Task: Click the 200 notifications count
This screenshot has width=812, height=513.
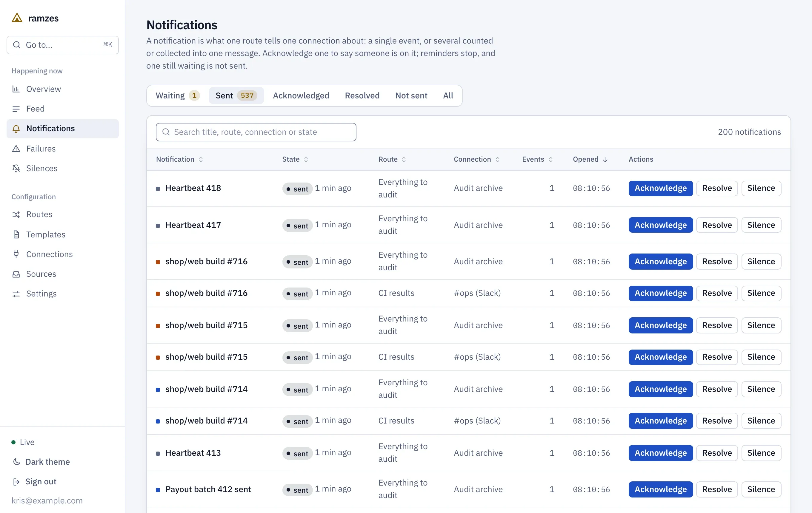Action: [x=749, y=132]
